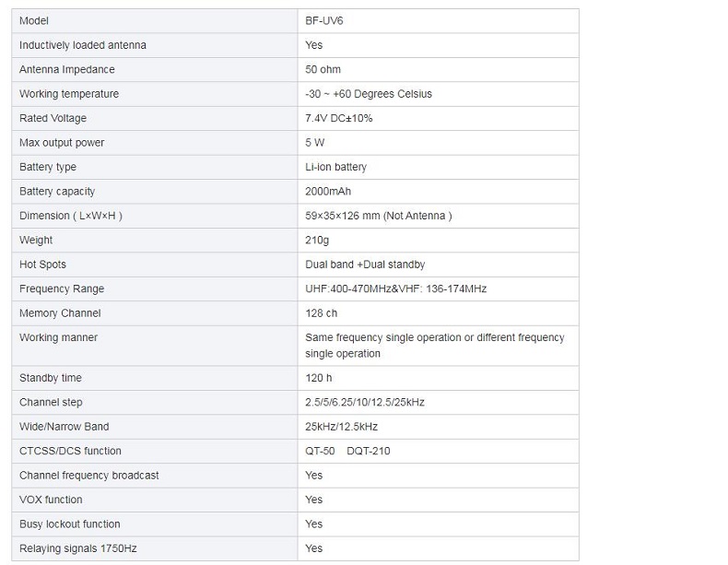
Task: Click the 120 h standby time value
Action: point(319,378)
